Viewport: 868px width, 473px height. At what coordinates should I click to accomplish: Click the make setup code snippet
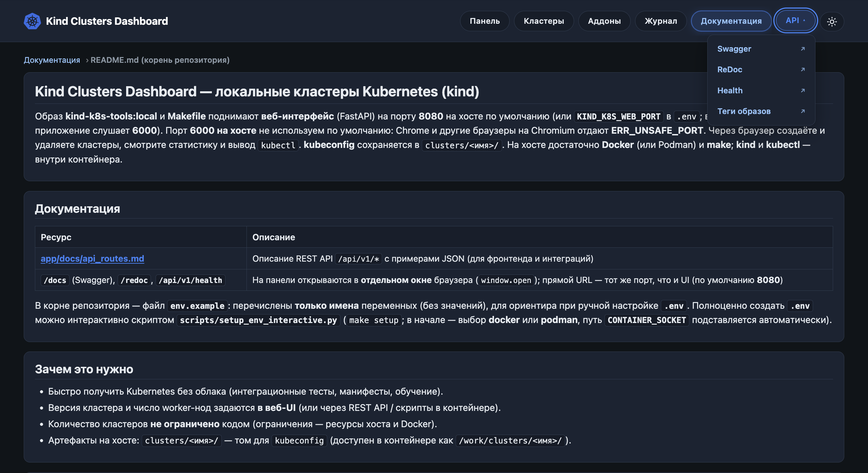pos(374,320)
